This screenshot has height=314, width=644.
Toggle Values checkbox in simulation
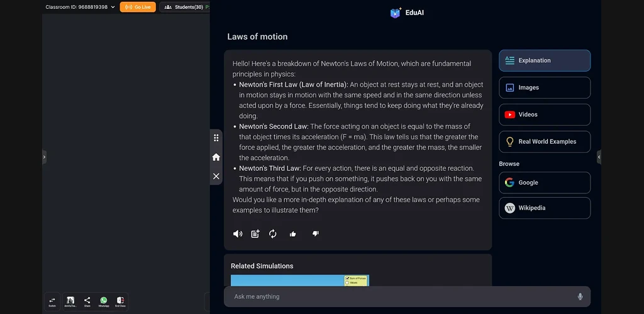tap(347, 283)
